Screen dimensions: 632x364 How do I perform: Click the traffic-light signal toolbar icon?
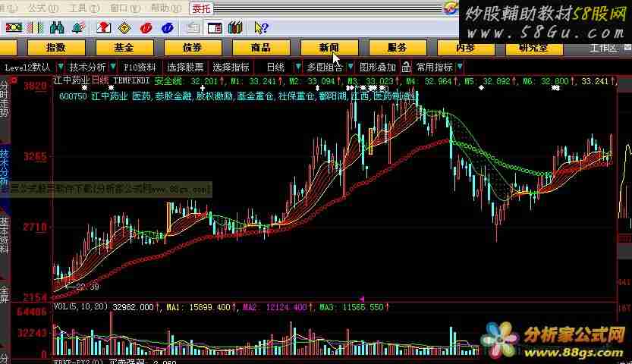click(x=14, y=28)
